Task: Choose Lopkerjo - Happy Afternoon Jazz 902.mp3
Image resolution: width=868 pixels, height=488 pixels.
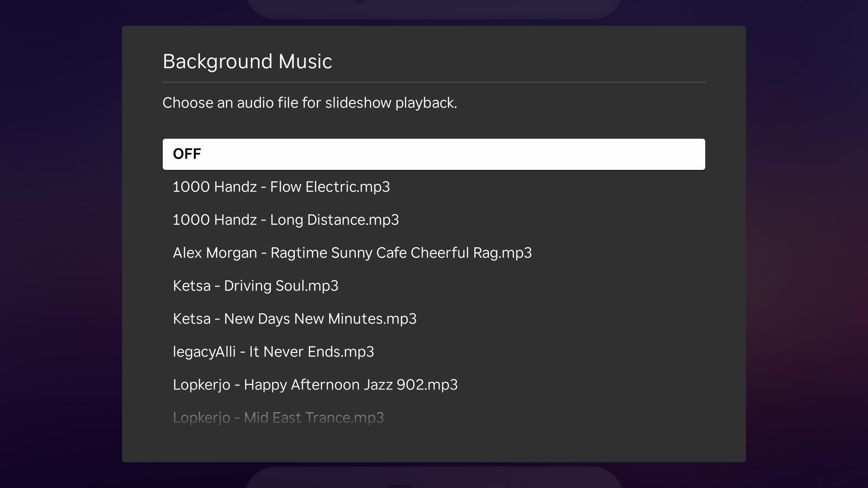Action: click(434, 385)
